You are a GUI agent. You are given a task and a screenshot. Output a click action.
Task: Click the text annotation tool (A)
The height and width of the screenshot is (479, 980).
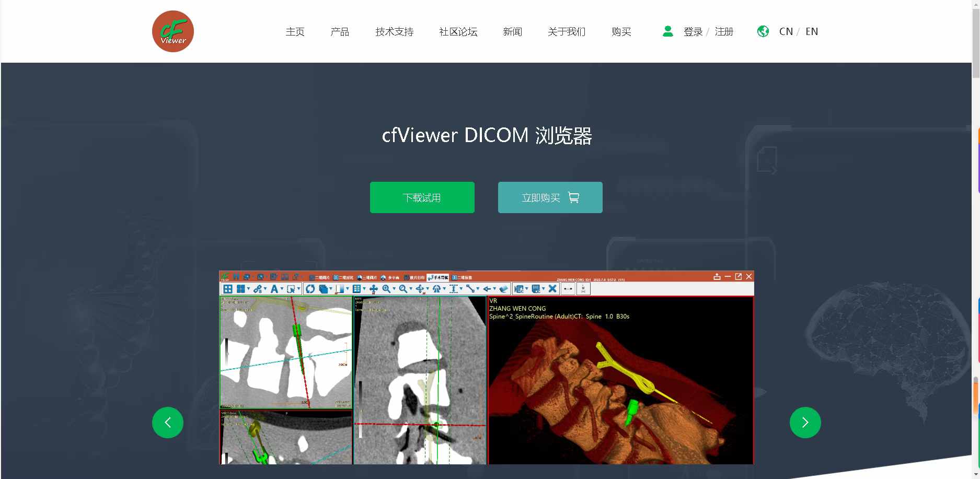coord(275,289)
